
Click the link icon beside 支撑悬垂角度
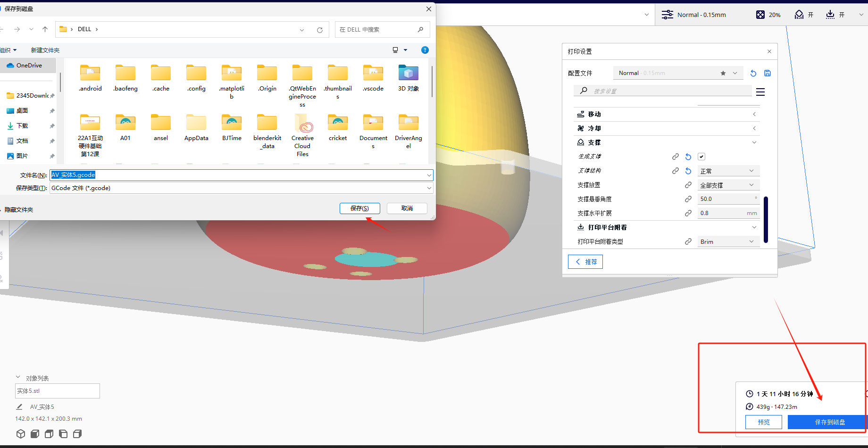pyautogui.click(x=688, y=199)
